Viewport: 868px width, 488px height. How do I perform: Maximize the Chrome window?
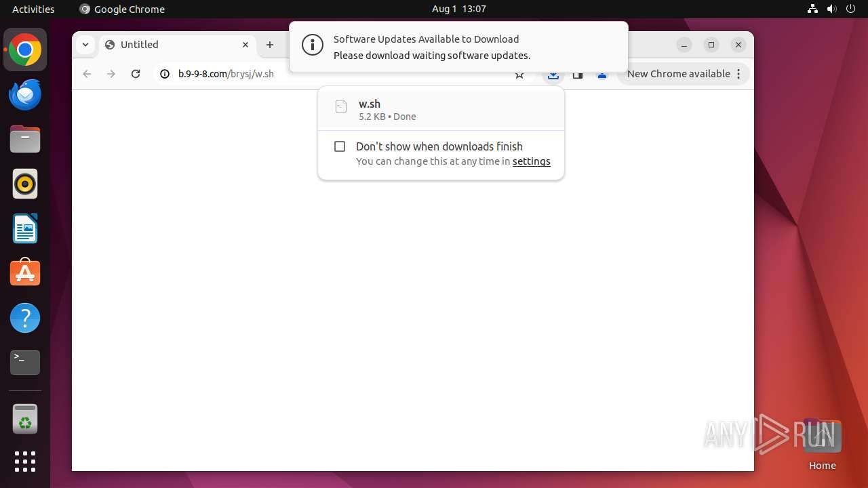click(x=711, y=45)
